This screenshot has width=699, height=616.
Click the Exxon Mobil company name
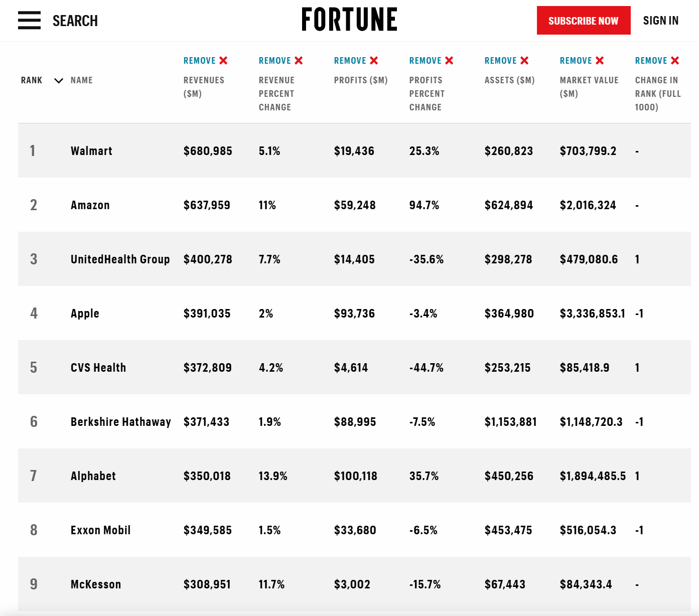click(100, 530)
